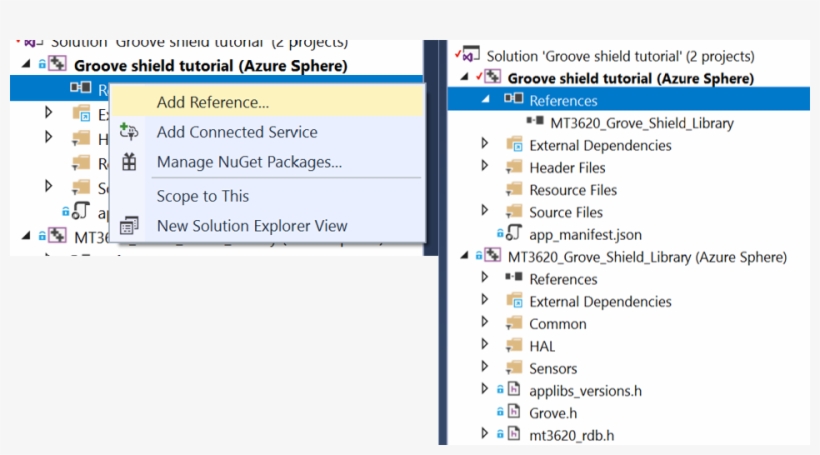
Task: Click MT3620_Grove_Shield_Library reference icon
Action: 534,121
